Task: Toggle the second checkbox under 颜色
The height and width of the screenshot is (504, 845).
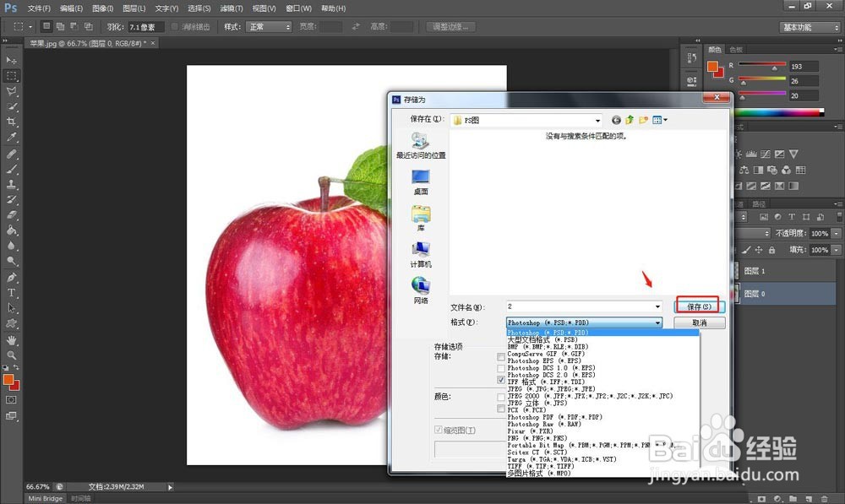Action: pos(501,409)
